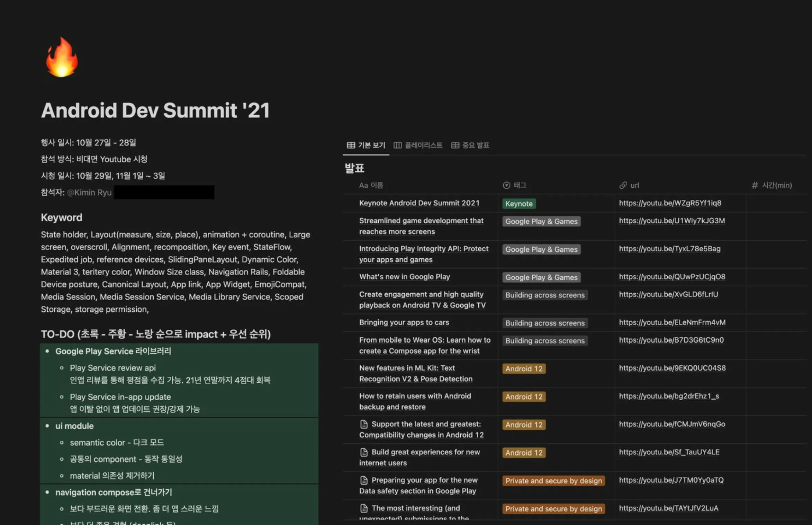Open 'New features in ML Kit' entry
The image size is (812, 525).
pyautogui.click(x=416, y=374)
